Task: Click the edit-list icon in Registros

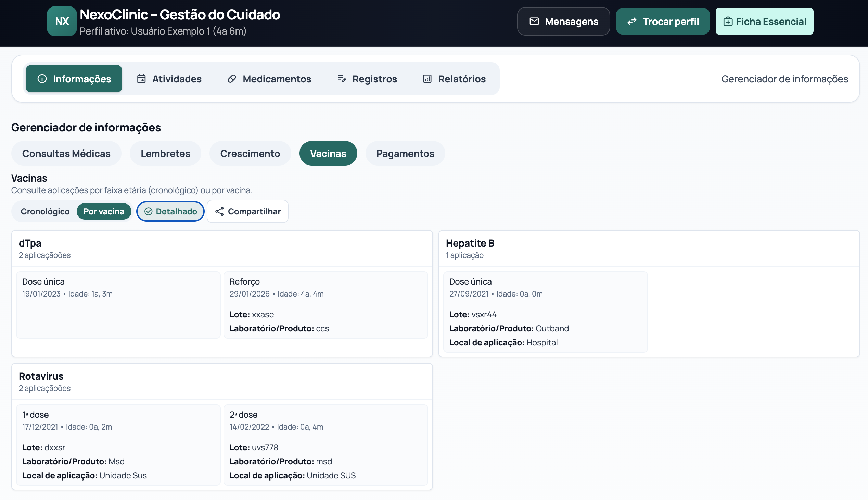Action: (341, 79)
